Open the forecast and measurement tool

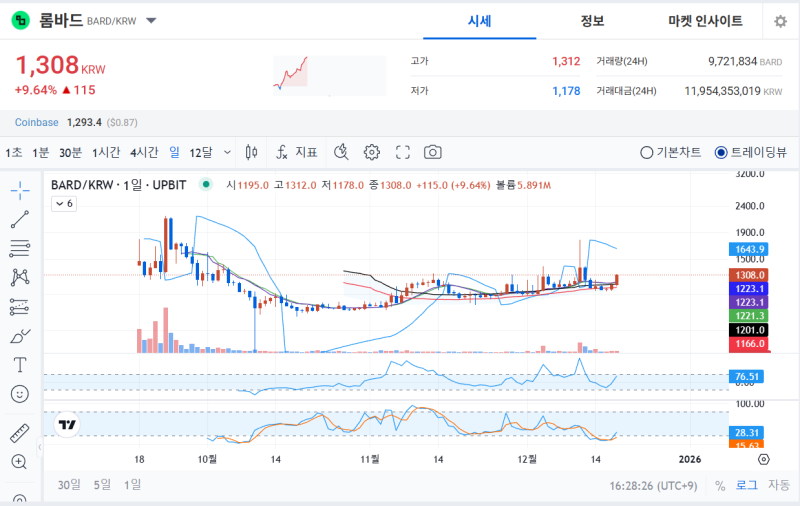pos(20,307)
